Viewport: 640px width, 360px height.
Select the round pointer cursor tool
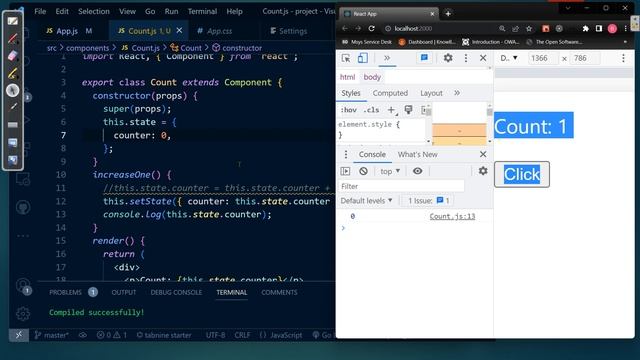tap(13, 90)
